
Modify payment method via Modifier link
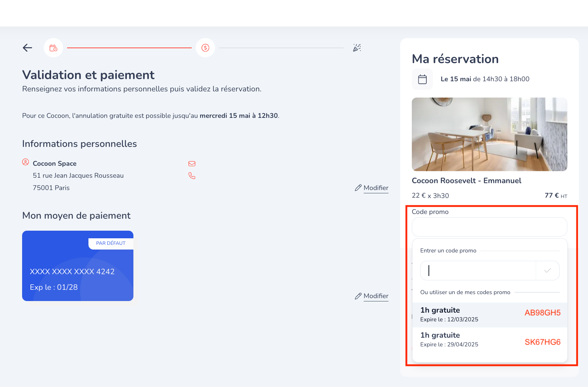[376, 296]
